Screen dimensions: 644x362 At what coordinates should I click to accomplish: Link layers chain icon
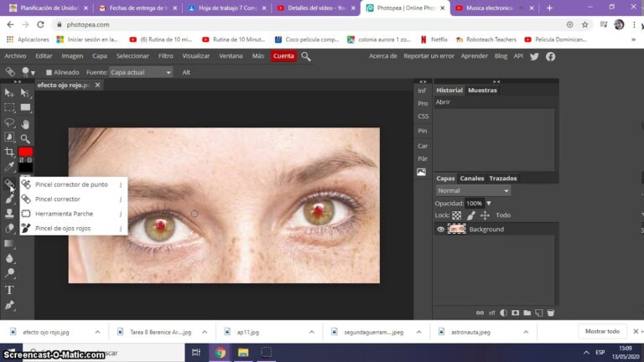click(x=480, y=313)
